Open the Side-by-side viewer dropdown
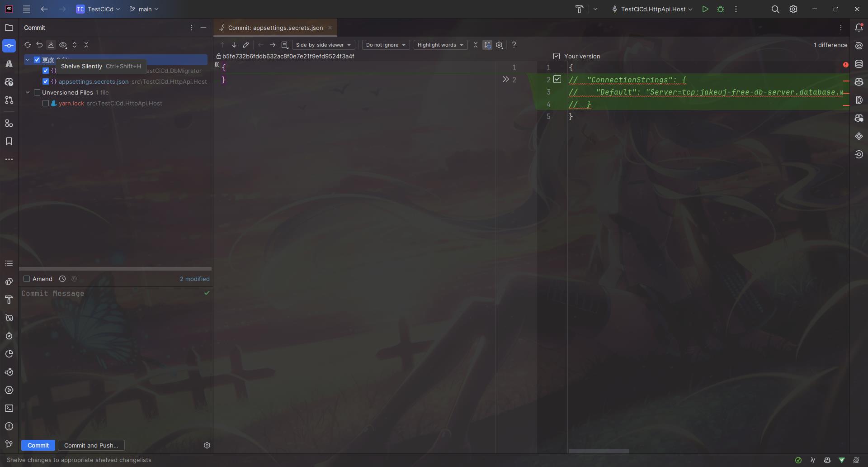 323,45
